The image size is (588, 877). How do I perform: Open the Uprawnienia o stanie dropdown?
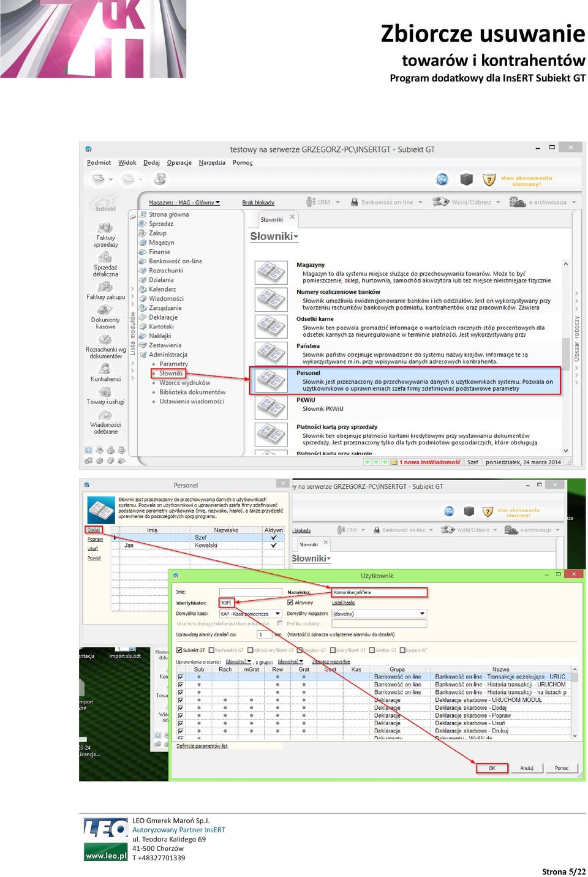[x=239, y=661]
